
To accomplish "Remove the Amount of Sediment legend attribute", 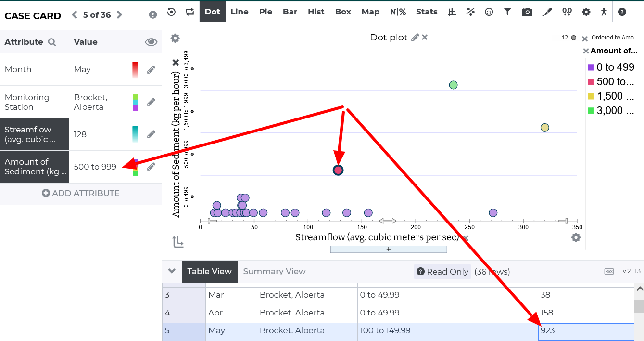I will [x=585, y=51].
